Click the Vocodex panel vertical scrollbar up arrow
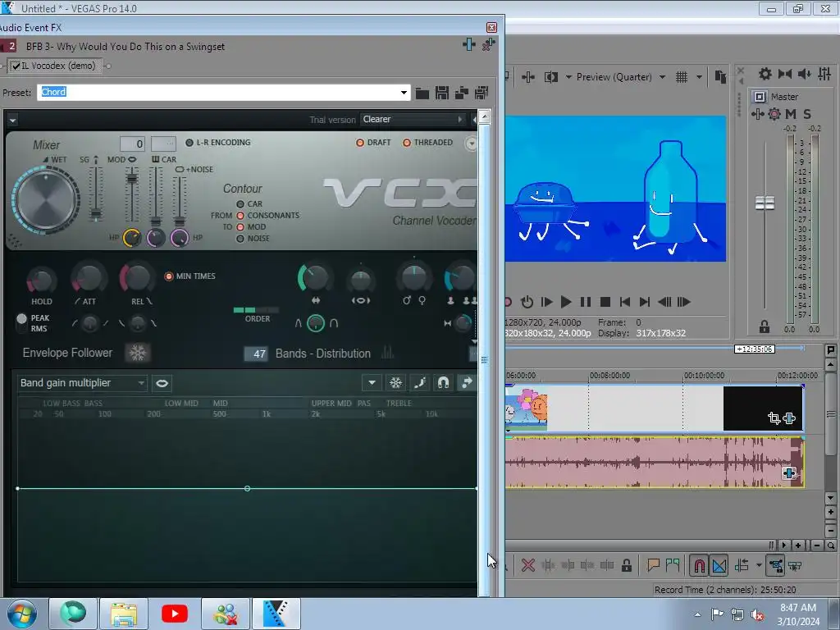This screenshot has height=630, width=840. coord(484,116)
